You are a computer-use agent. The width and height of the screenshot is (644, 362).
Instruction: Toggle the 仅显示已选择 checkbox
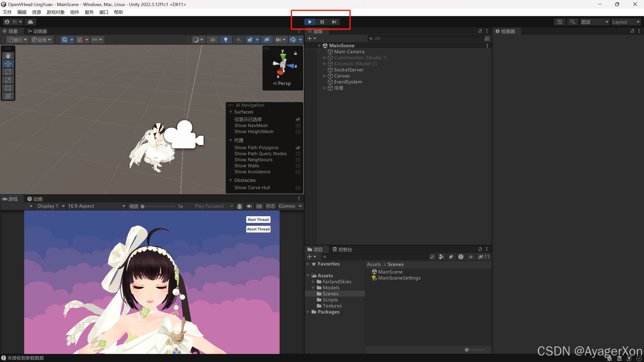[x=298, y=119]
